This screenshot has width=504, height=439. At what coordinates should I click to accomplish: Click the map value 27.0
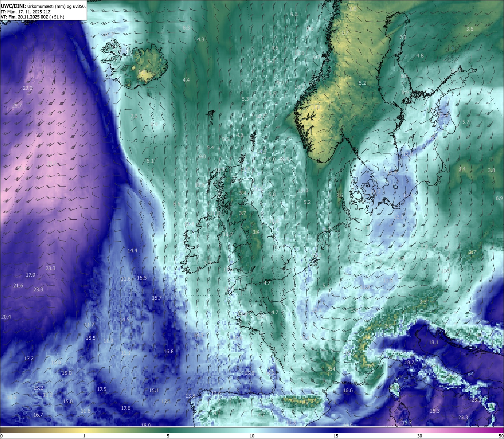[28, 88]
